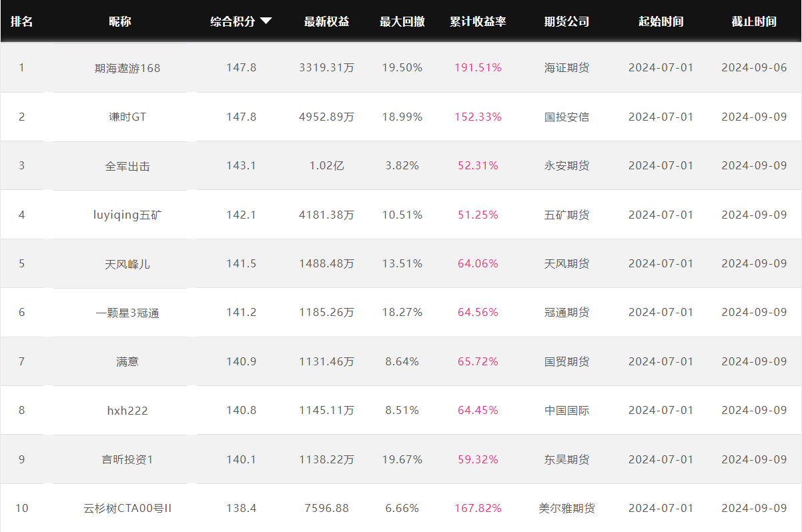
Task: Click score 140.1 for 言昕投资1
Action: pos(241,459)
